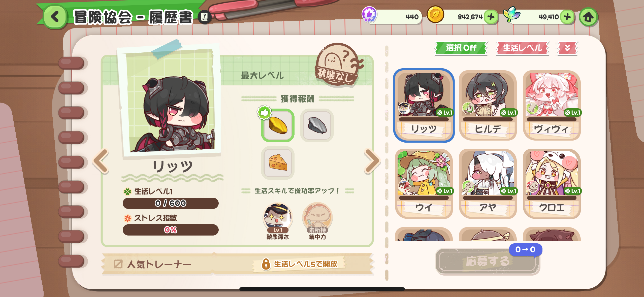Go back with the green arrow button
This screenshot has height=297, width=644.
tap(55, 17)
